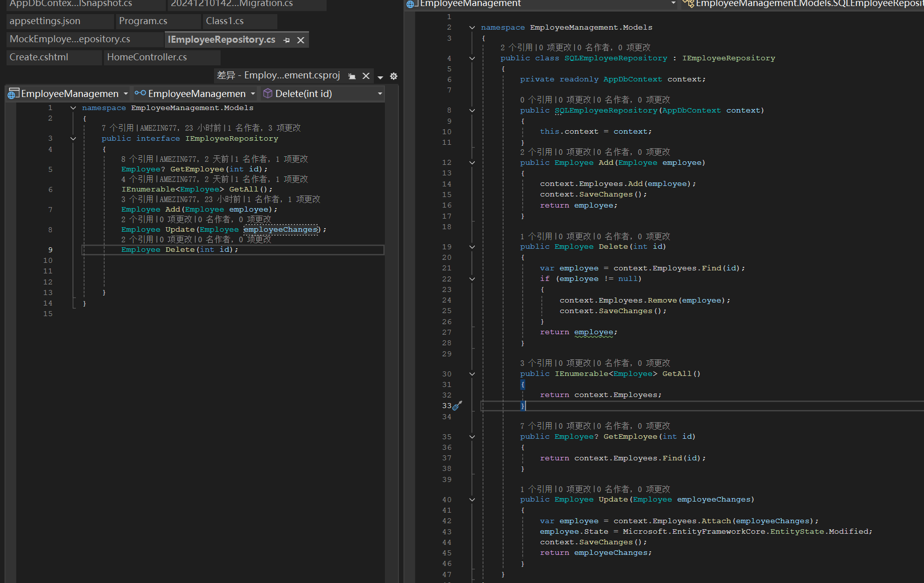924x583 pixels.
Task: Pin the csproj diff preview tab
Action: click(x=352, y=76)
